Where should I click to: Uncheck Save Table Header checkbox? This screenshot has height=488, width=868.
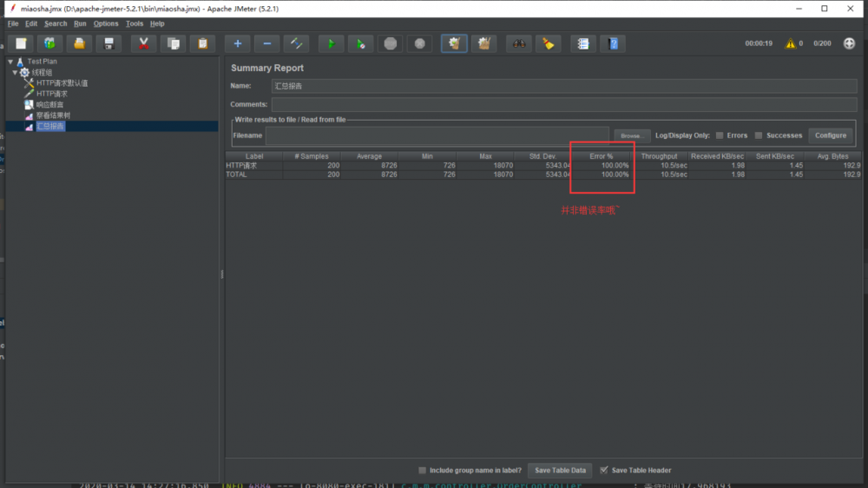604,471
